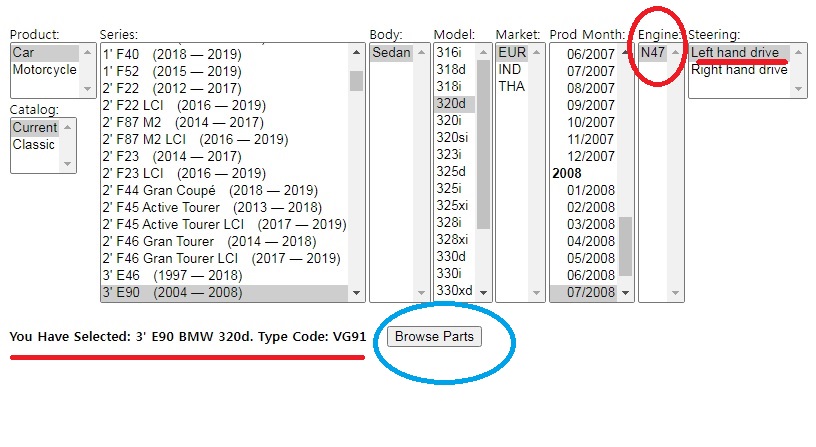Choose model 328xi
This screenshot has width=816, height=447.
click(x=455, y=239)
